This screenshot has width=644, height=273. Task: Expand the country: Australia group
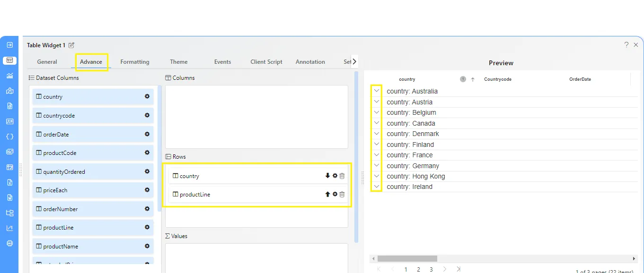click(377, 91)
